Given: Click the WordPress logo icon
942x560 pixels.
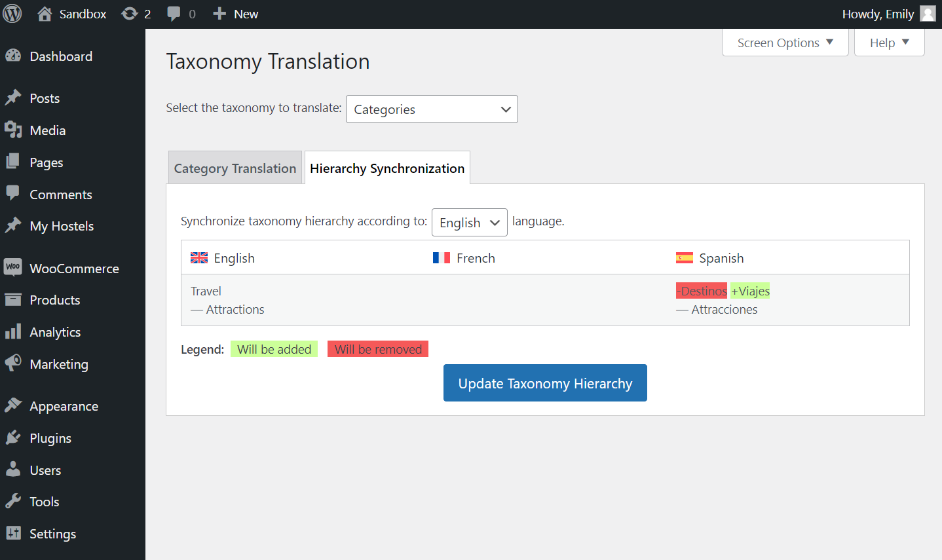Looking at the screenshot, I should click(12, 14).
